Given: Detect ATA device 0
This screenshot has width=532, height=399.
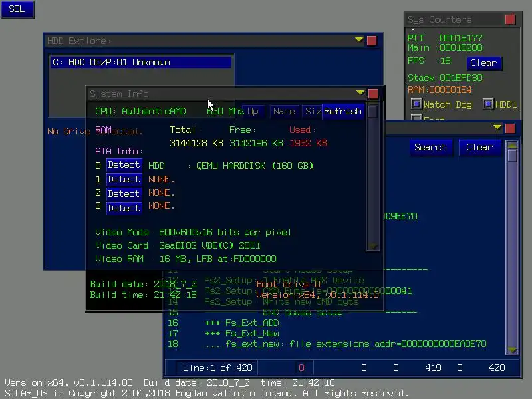Looking at the screenshot, I should click(124, 165).
